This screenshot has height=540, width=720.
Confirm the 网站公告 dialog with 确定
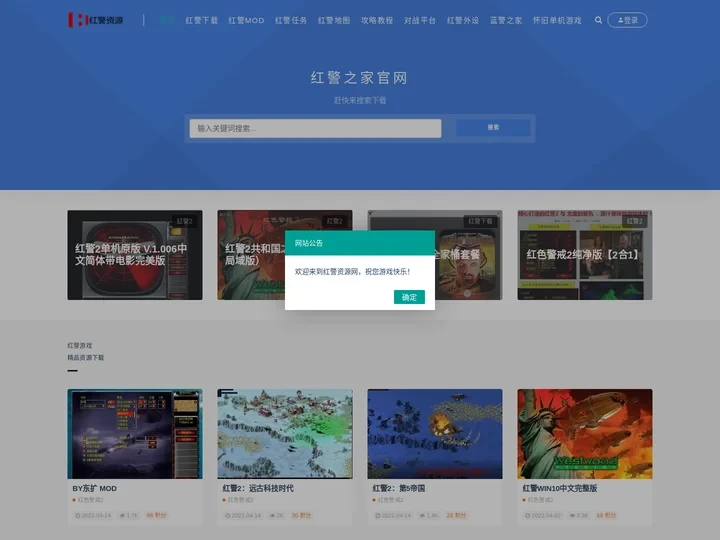click(409, 297)
